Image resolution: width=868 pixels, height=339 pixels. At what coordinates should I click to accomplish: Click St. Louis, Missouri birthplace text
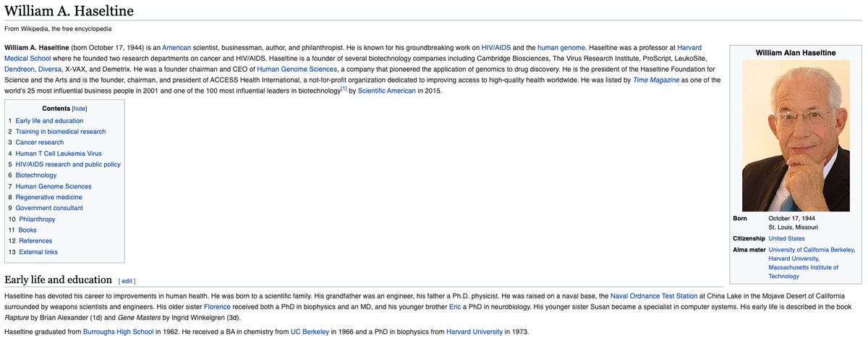[793, 227]
